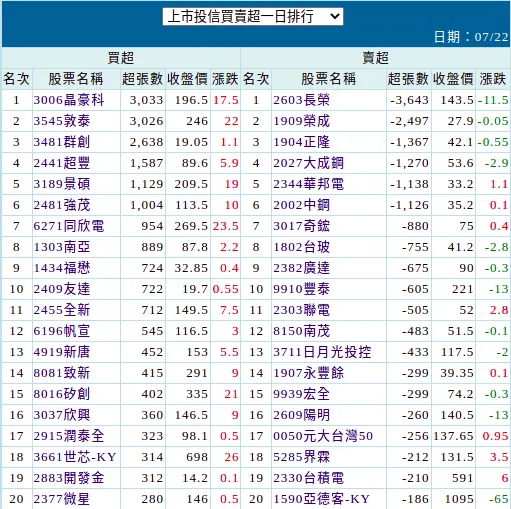This screenshot has width=511, height=509.
Task: Select 3189景碩 in buy list
Action: coord(62,184)
